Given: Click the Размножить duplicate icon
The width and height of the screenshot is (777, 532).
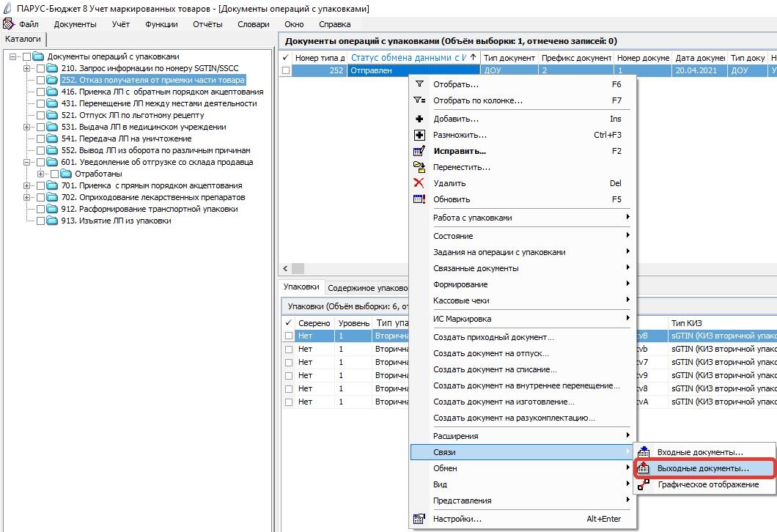Looking at the screenshot, I should tap(419, 135).
